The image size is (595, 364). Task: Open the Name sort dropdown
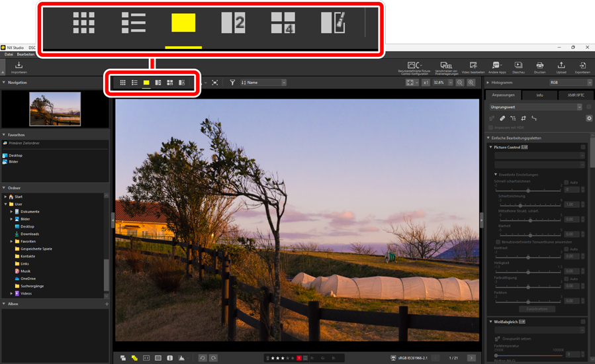point(263,83)
